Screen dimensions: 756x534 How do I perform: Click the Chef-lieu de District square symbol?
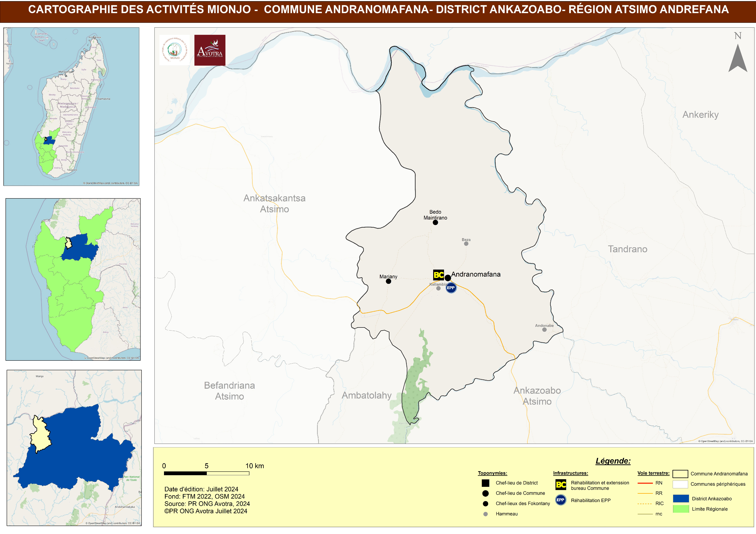485,483
